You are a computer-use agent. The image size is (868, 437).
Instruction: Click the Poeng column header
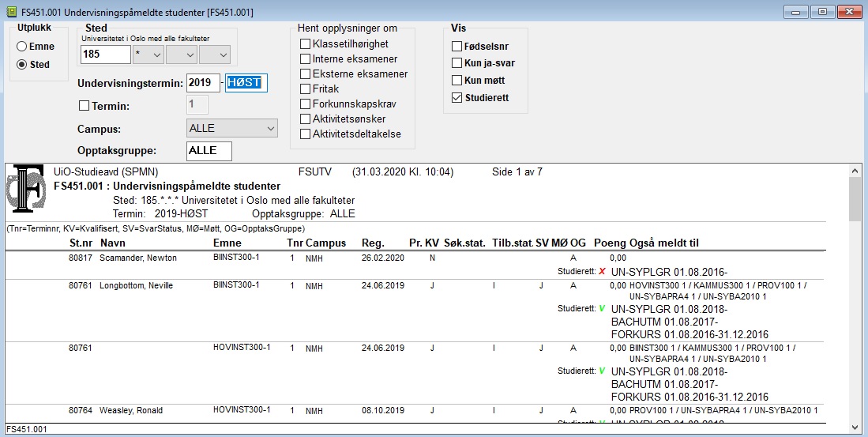610,243
